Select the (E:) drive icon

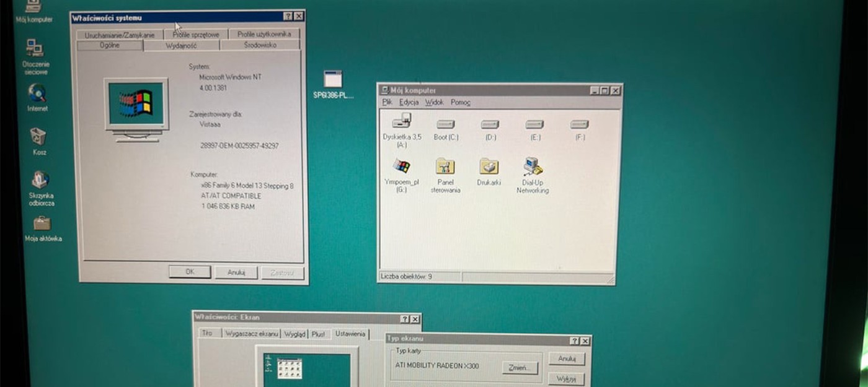tap(534, 131)
